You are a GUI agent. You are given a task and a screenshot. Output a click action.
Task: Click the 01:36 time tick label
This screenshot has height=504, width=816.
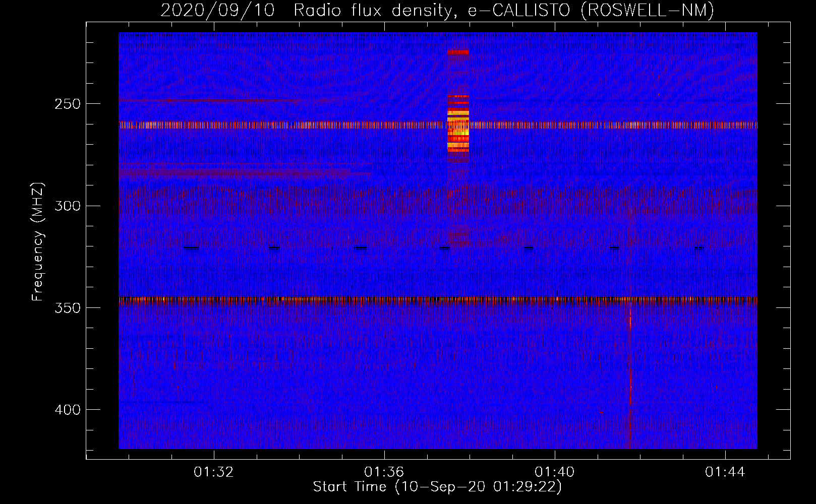click(384, 472)
